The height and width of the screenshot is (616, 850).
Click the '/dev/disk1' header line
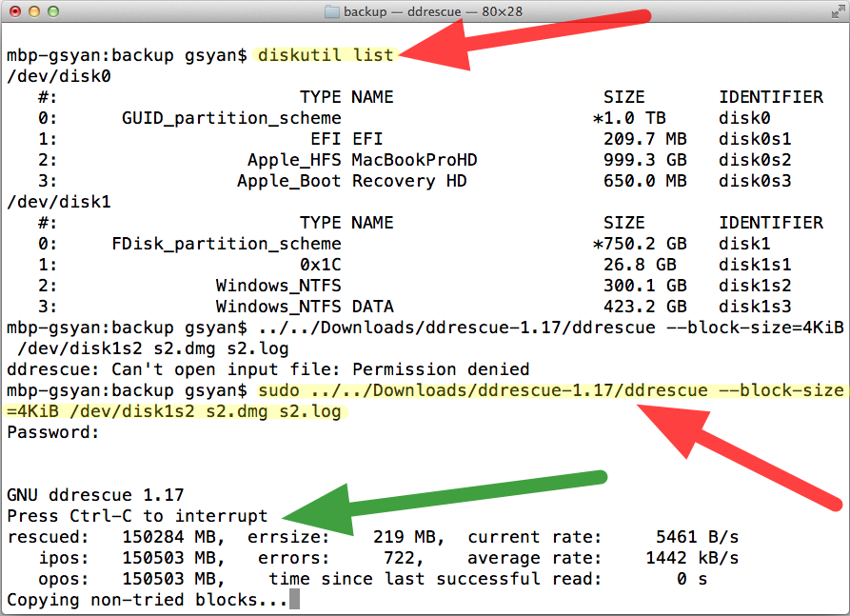(x=59, y=202)
